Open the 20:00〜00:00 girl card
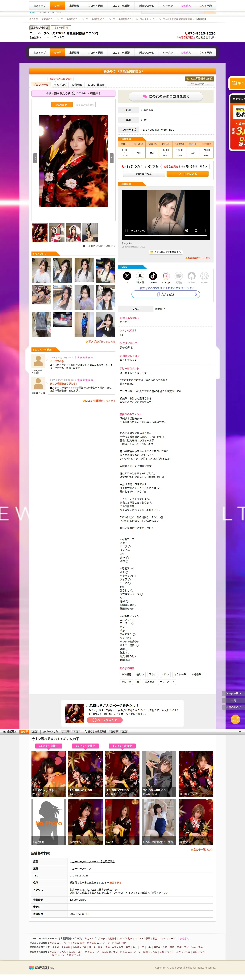Viewport: 245px width, 980px height. 159,774
